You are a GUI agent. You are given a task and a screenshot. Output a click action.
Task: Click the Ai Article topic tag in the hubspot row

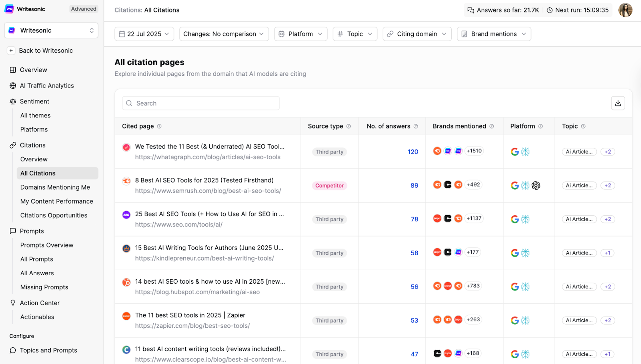(x=579, y=287)
